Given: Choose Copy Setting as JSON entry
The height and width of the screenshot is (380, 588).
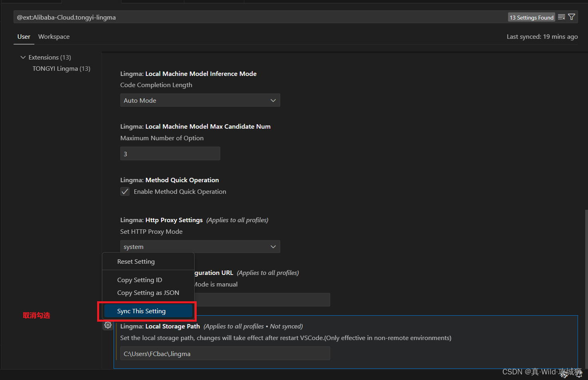Looking at the screenshot, I should pyautogui.click(x=148, y=292).
